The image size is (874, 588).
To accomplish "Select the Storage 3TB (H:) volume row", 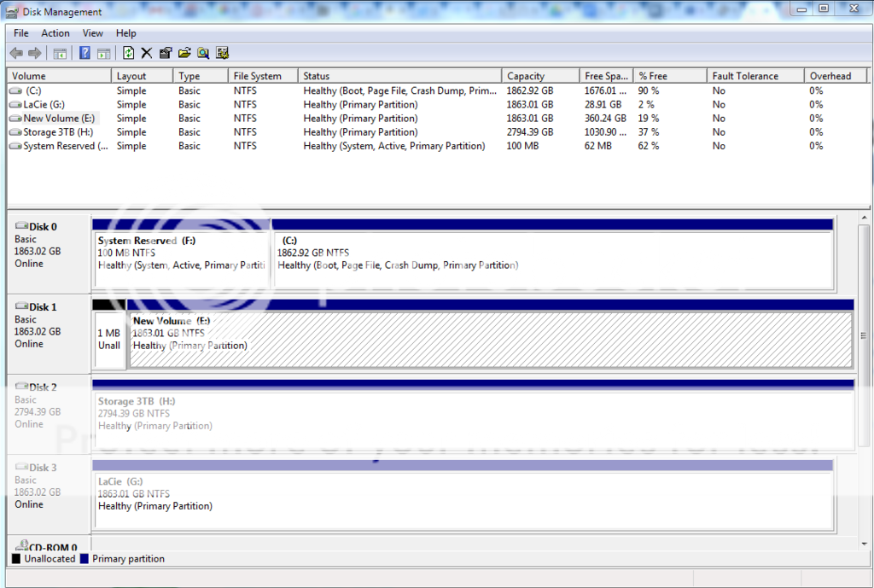I will click(58, 131).
